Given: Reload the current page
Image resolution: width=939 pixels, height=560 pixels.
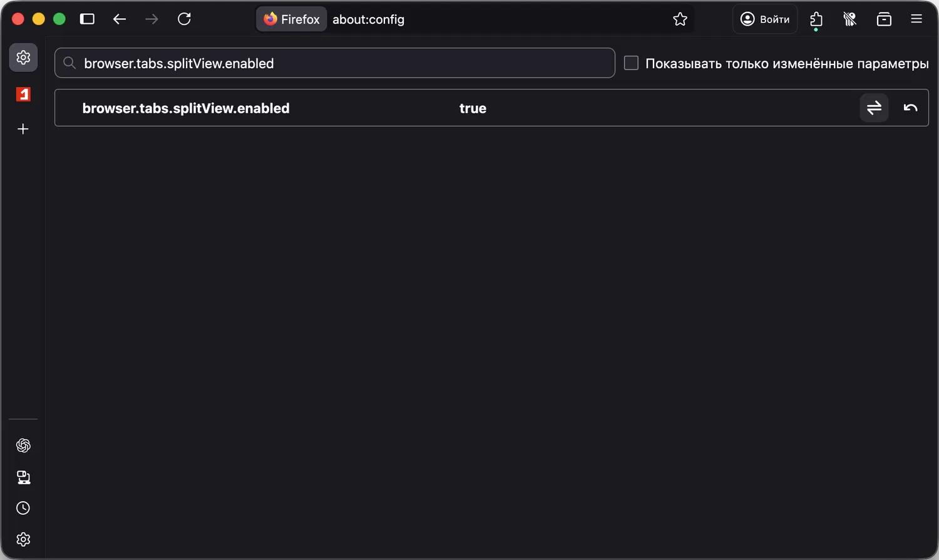Looking at the screenshot, I should (x=184, y=19).
